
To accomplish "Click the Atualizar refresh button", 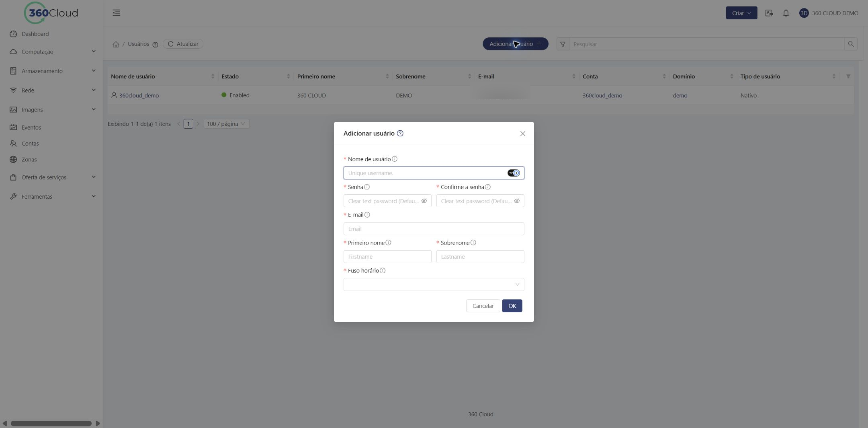I will pos(183,44).
